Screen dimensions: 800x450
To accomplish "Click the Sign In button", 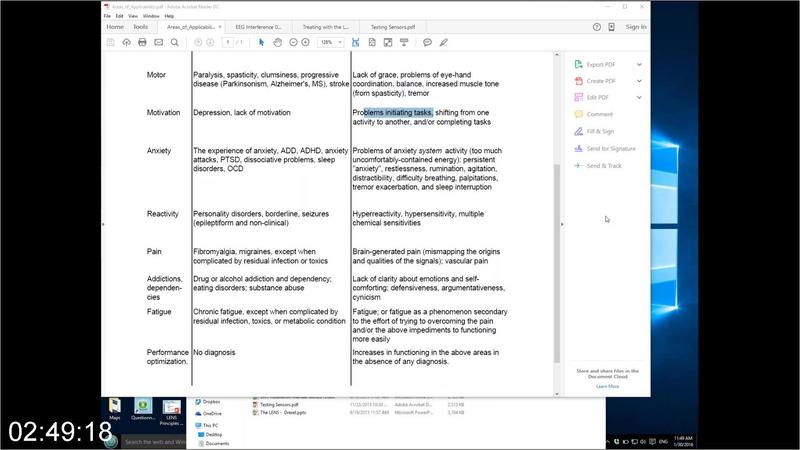I will (x=636, y=27).
